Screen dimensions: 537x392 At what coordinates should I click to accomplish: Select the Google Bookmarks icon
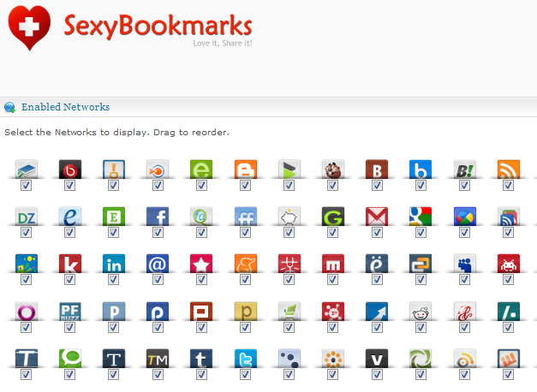[421, 217]
